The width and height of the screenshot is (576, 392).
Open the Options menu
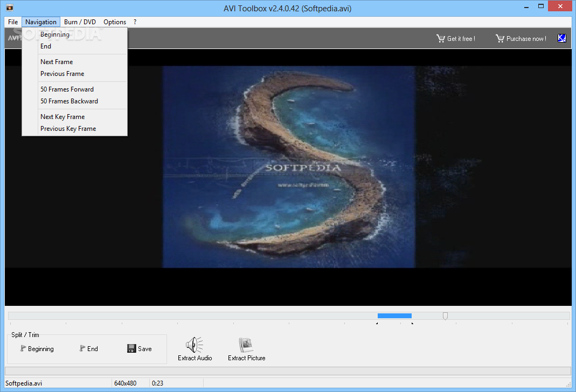click(115, 22)
